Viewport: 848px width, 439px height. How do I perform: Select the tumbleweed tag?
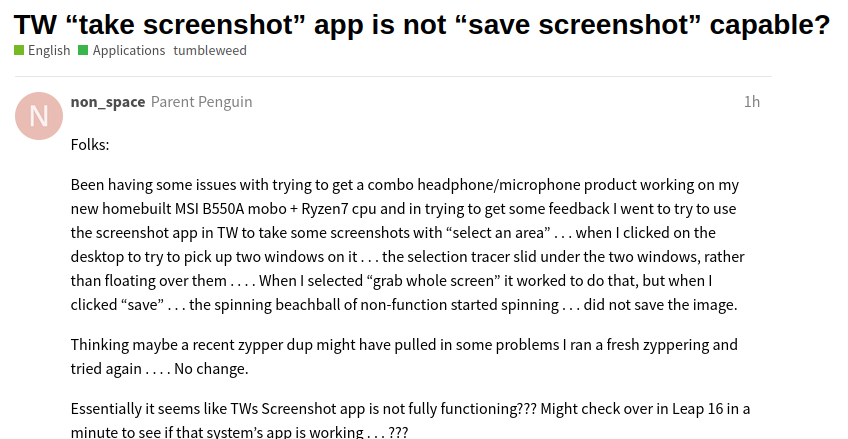210,50
